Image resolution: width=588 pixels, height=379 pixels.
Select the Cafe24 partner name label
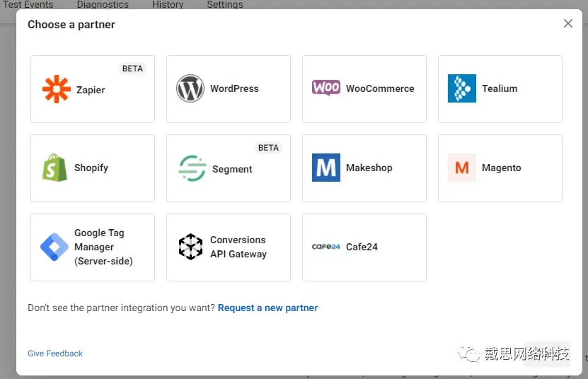tap(362, 247)
